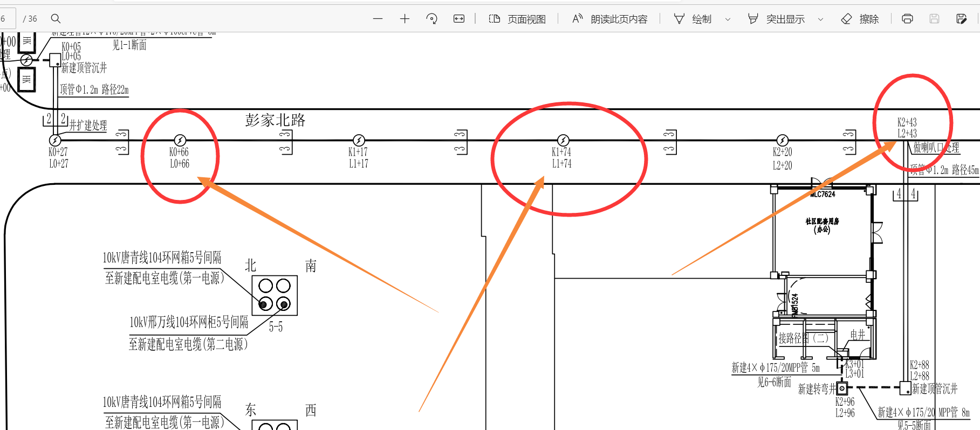This screenshot has width=980, height=430.
Task: Click the 井扩建处理 annotation text
Action: pos(88,126)
